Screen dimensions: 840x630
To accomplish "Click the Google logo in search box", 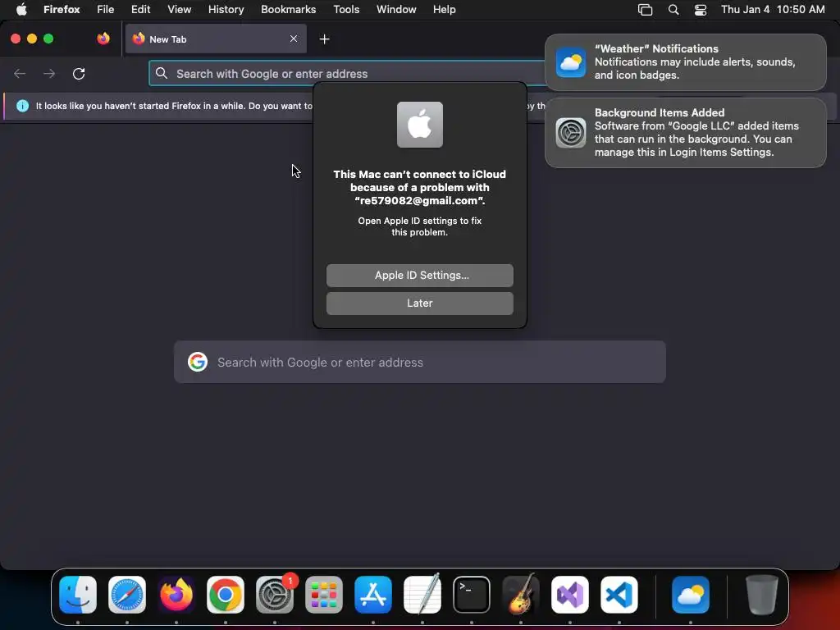I will pyautogui.click(x=198, y=362).
